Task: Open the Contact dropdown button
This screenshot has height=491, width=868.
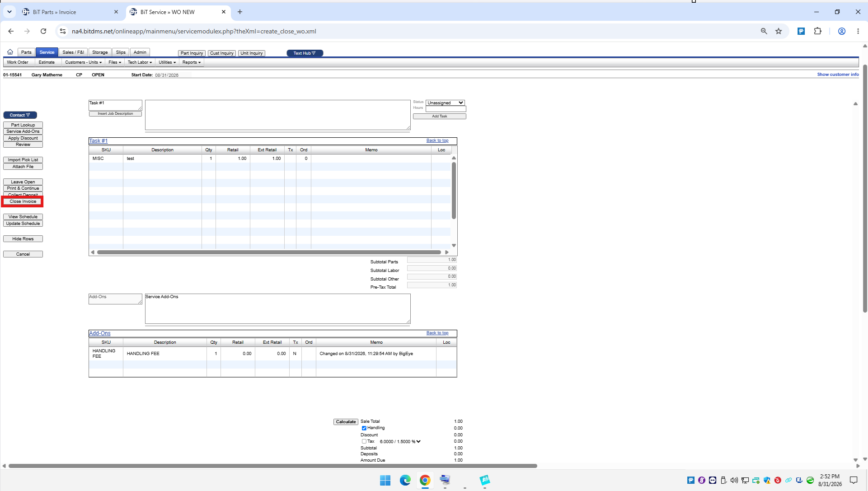Action: click(20, 115)
